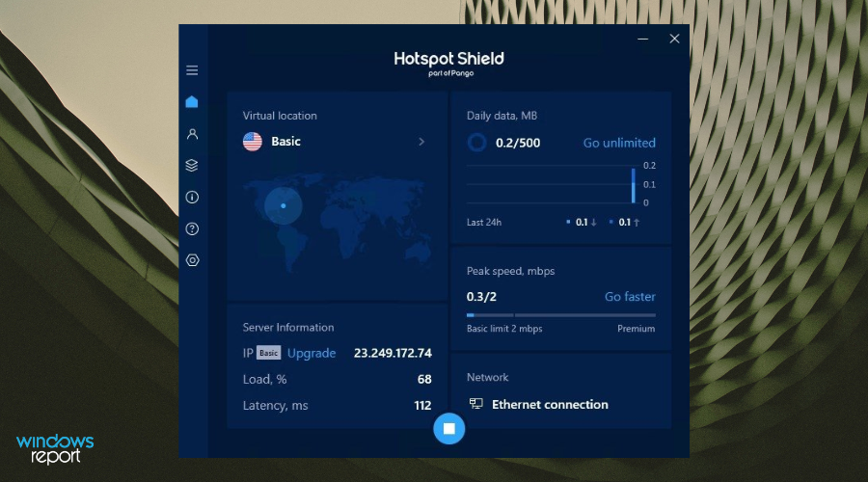The width and height of the screenshot is (868, 482).
Task: Click the load value 68
Action: (424, 379)
